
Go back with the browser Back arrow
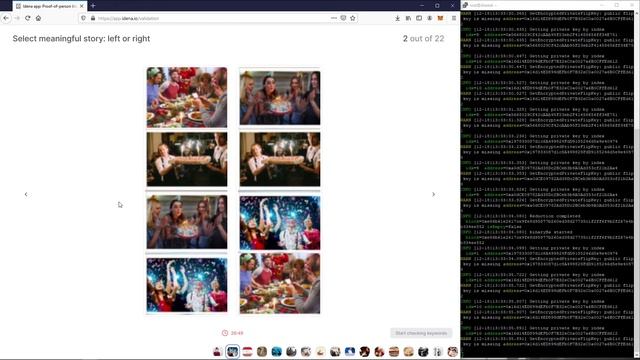pyautogui.click(x=6, y=18)
